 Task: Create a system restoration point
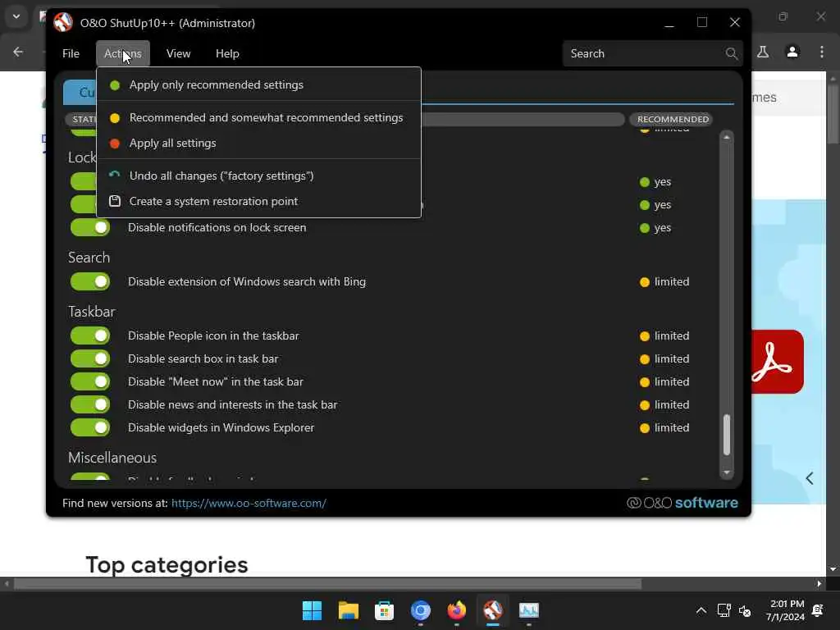[x=258, y=202]
